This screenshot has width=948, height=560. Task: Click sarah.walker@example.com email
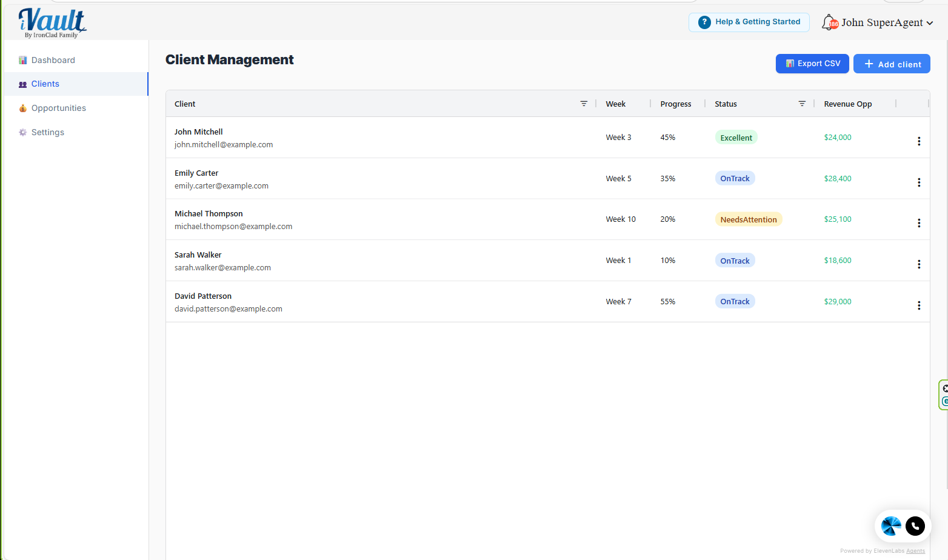point(222,267)
